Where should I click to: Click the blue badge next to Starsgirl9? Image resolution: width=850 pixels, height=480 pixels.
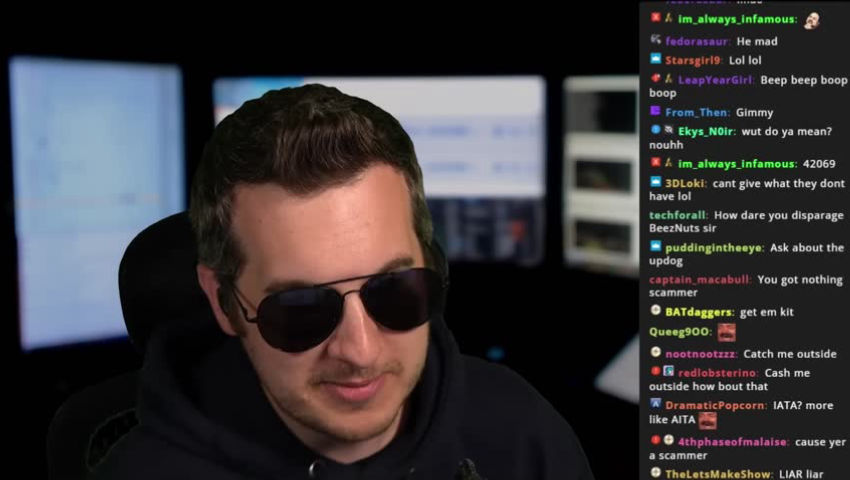point(655,59)
